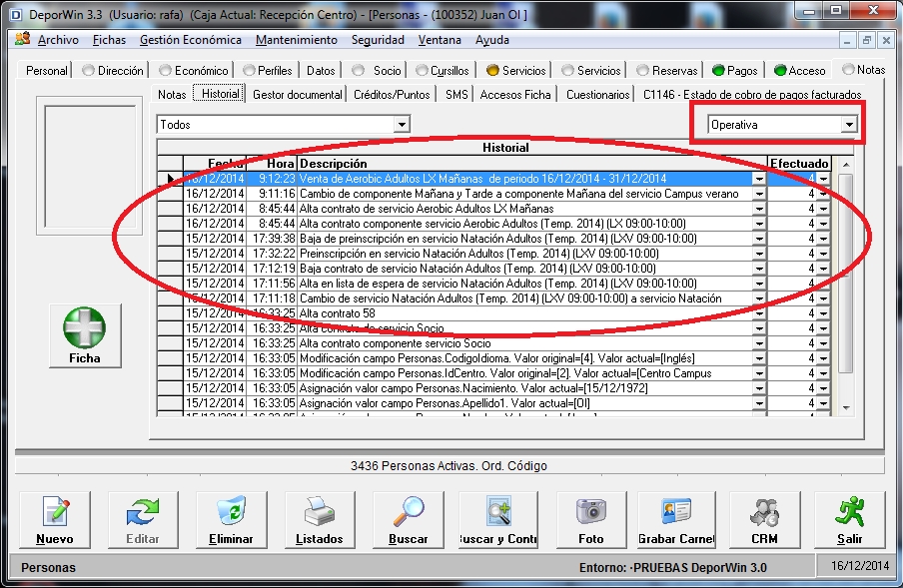Switch to the SMS tab
The image size is (903, 588).
[x=456, y=95]
